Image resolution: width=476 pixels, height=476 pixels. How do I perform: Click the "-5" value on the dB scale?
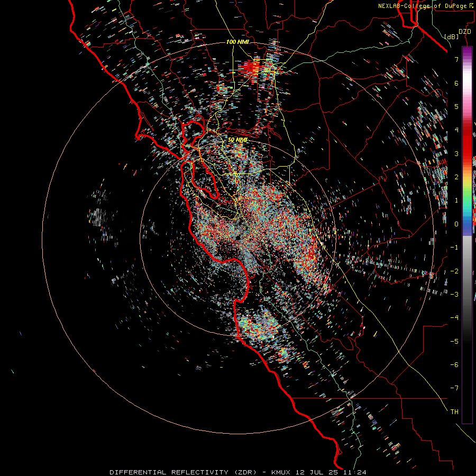454,342
